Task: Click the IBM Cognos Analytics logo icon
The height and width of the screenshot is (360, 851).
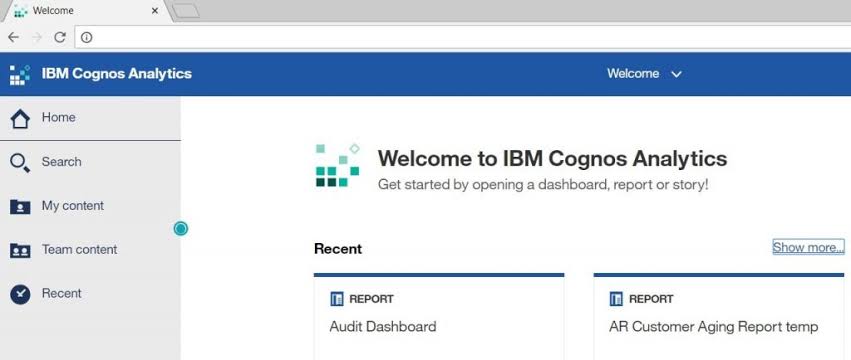Action: pos(20,74)
